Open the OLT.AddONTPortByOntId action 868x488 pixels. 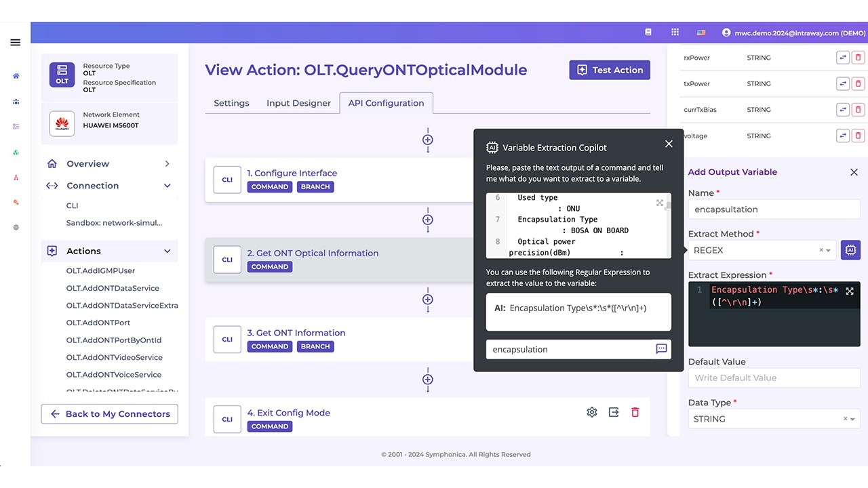[x=114, y=340]
